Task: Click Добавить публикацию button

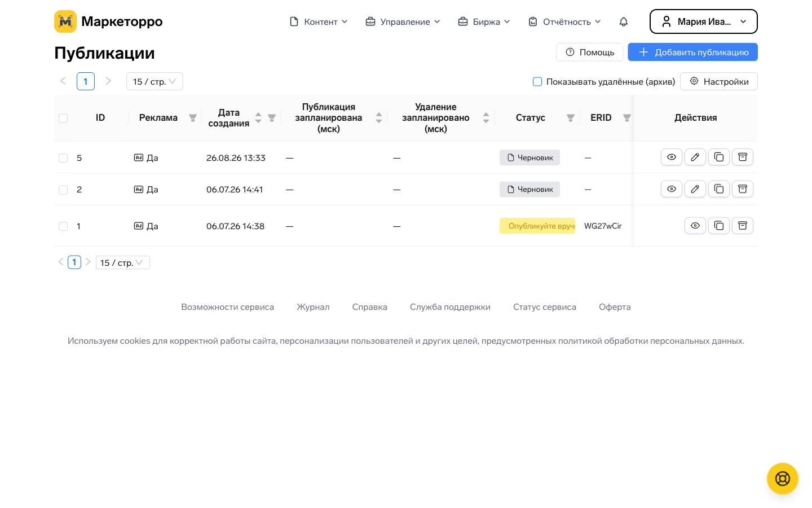Action: point(693,52)
